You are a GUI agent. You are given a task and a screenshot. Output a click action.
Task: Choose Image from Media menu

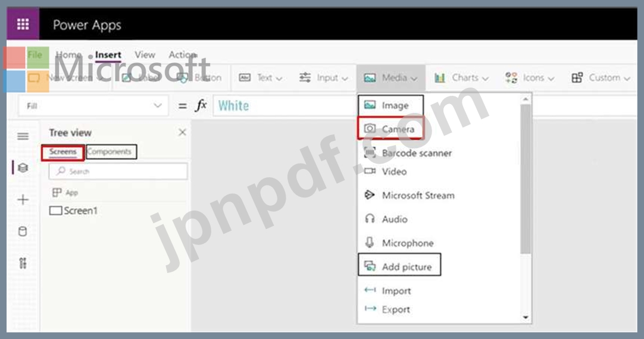390,105
